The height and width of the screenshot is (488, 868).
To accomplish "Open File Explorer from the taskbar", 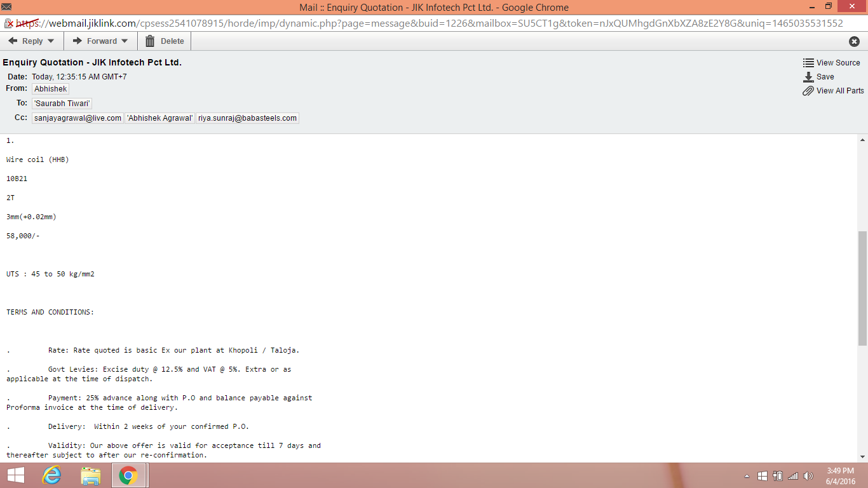I will (91, 475).
